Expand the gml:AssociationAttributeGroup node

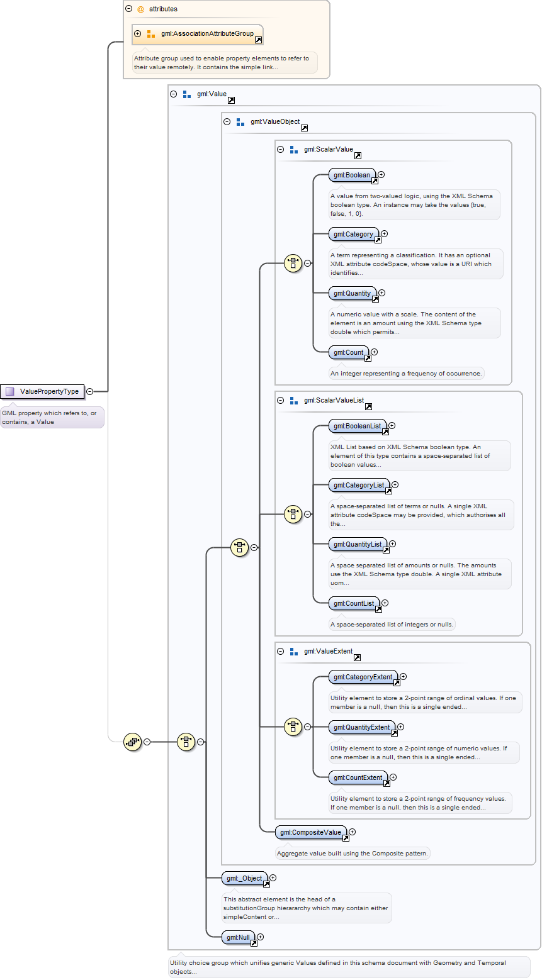[x=138, y=34]
